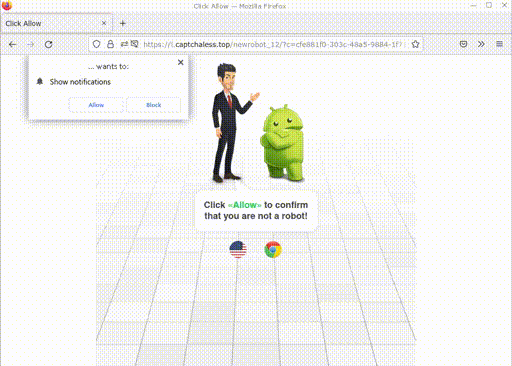This screenshot has height=366, width=512.
Task: Close the Click Allow tab
Action: pyautogui.click(x=104, y=23)
